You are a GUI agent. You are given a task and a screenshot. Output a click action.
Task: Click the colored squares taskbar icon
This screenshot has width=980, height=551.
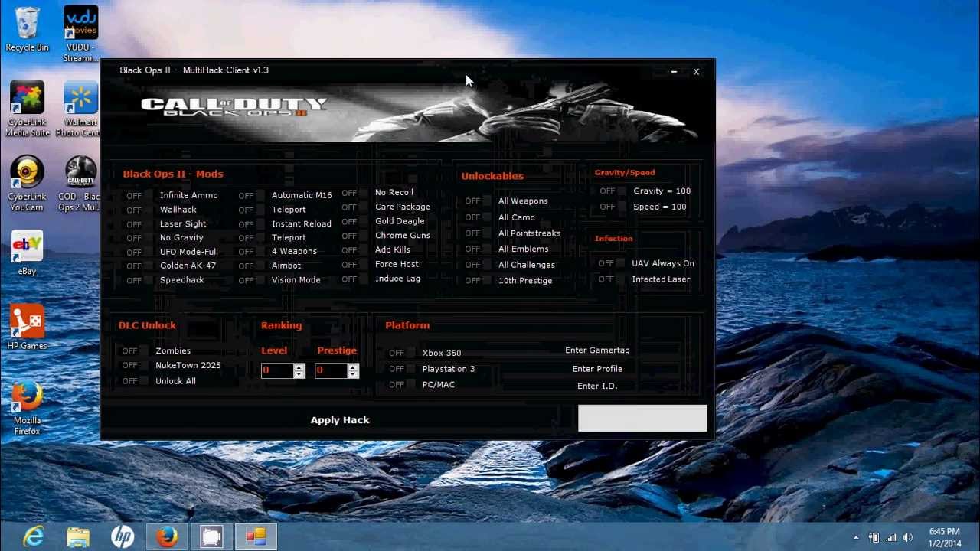pos(256,537)
